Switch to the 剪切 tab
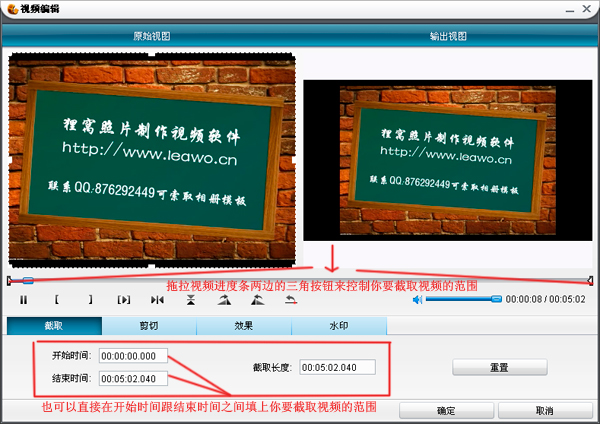The image size is (600, 424). click(149, 326)
